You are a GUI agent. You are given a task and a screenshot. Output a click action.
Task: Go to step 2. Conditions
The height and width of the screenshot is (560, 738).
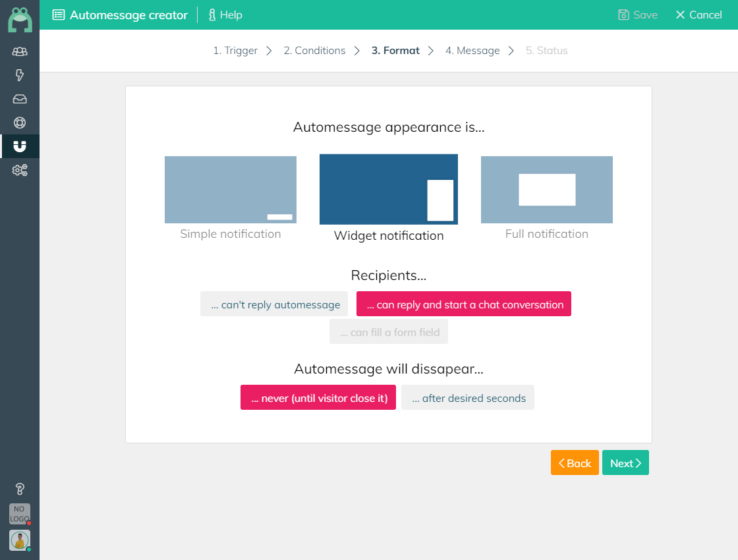(x=314, y=51)
